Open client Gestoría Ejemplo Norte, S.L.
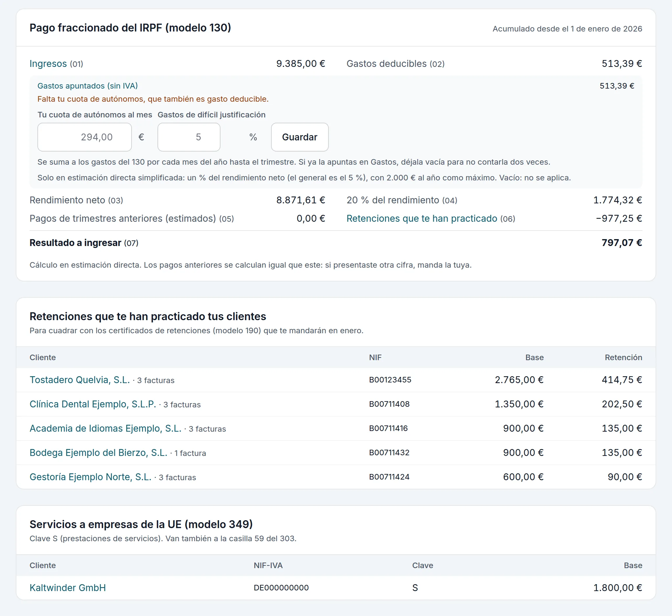Image resolution: width=672 pixels, height=616 pixels. point(90,477)
